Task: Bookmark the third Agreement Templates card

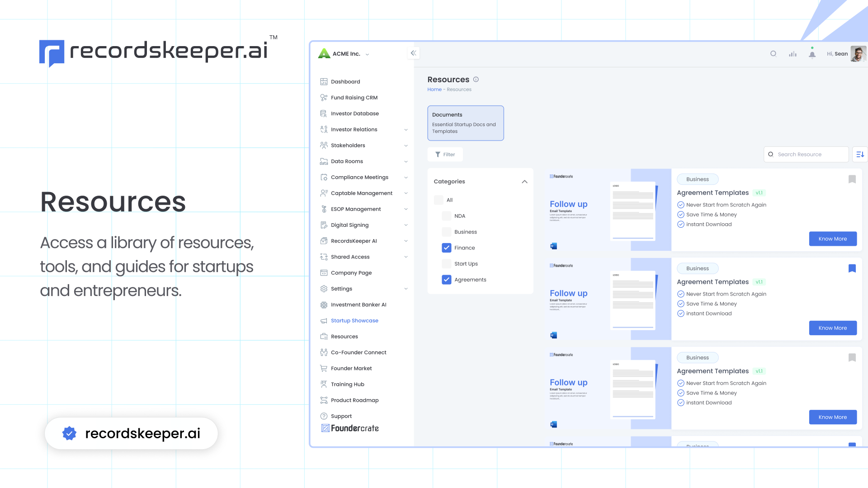Action: 852,357
